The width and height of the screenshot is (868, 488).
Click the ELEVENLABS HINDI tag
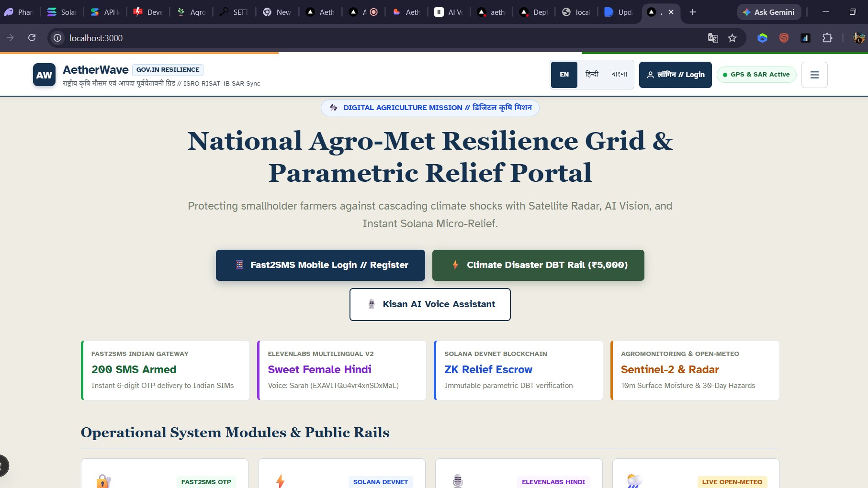(553, 482)
